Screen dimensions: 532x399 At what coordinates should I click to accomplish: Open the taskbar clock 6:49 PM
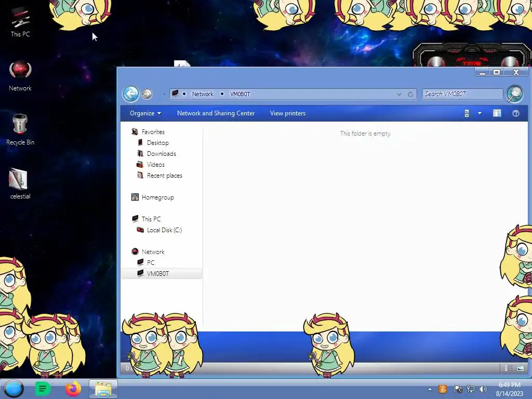[509, 389]
